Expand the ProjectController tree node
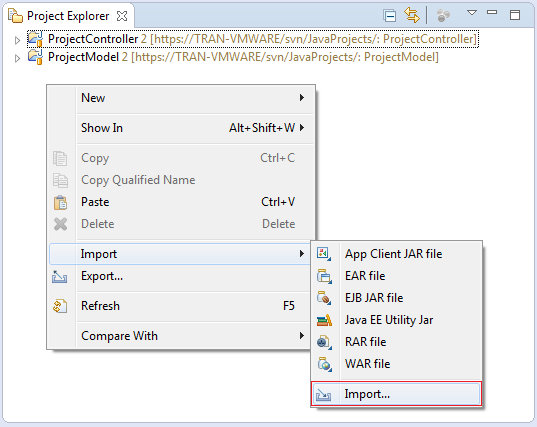This screenshot has height=427, width=537. point(17,40)
